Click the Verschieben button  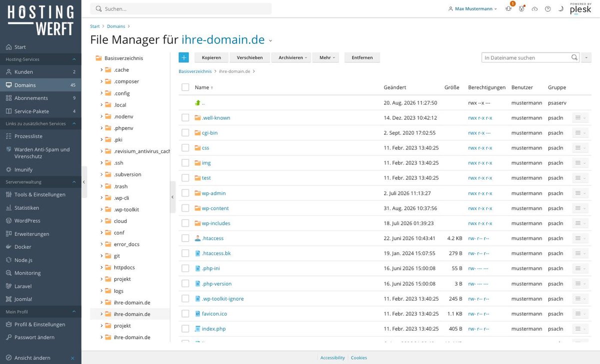click(x=249, y=57)
